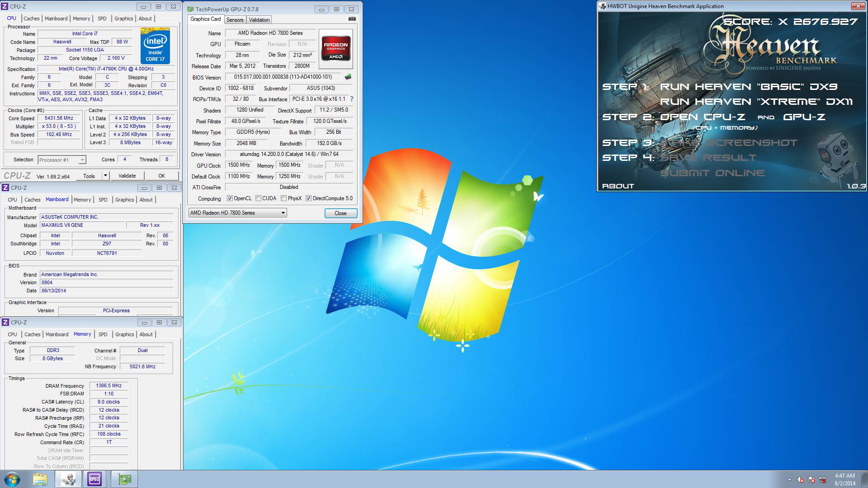Open Windows Explorer from the taskbar

40,479
